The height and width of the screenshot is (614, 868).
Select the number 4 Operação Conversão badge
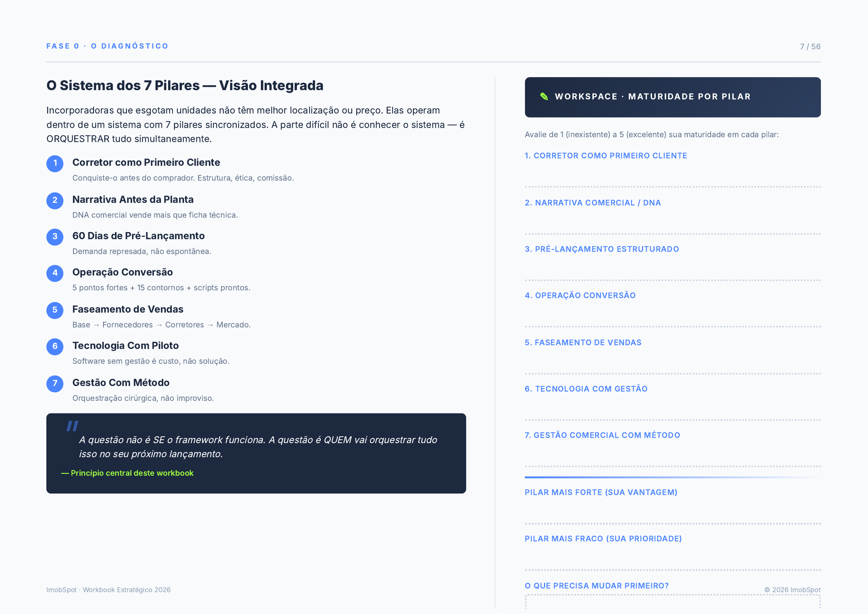click(x=55, y=273)
